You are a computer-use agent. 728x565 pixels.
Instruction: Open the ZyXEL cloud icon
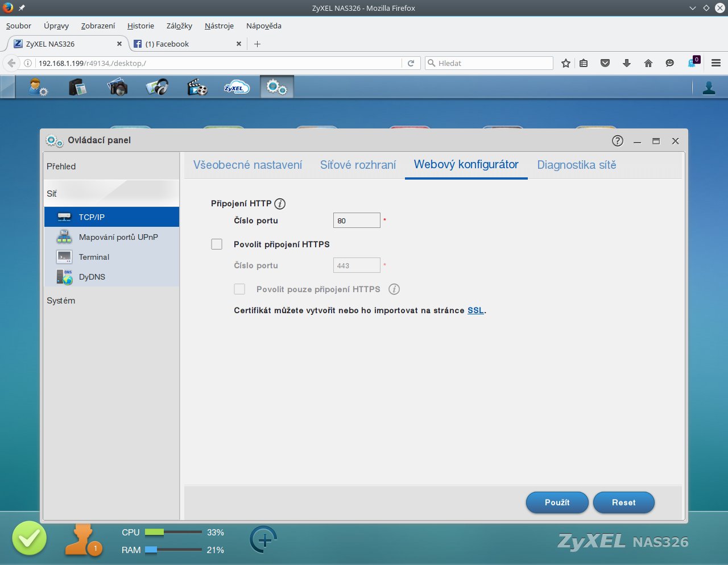[237, 88]
